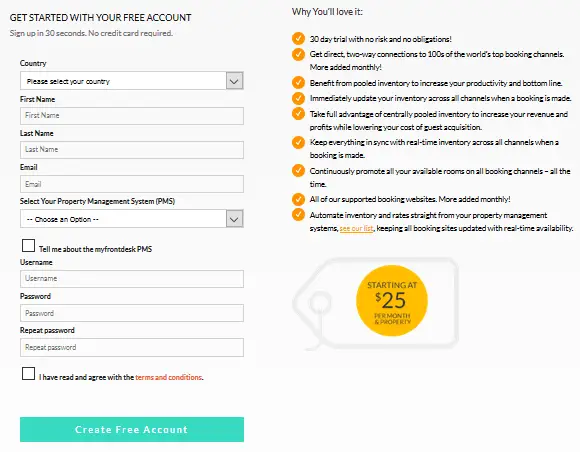The image size is (580, 452).
Task: Focus the First Name input field
Action: tap(132, 116)
